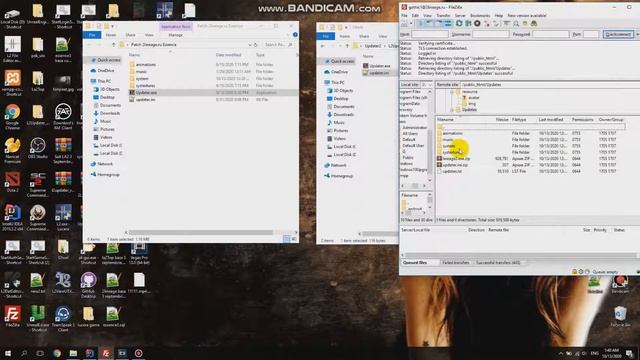
Task: Click Date modified column in Patch window
Action: tap(228, 55)
